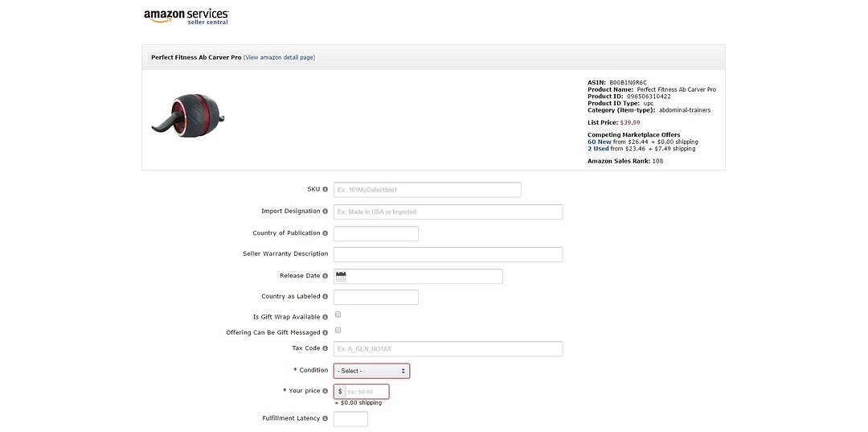Click the + $0.00 shipping text under price
Screen dimensions: 868x432
(358, 403)
